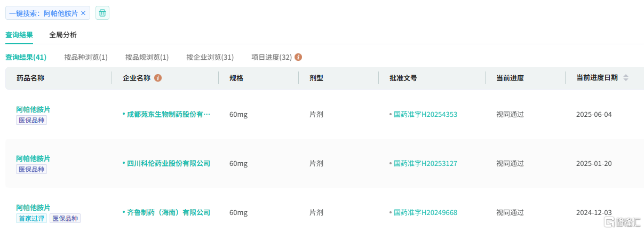Click 片剂 in the 齐鲁制药 row

316,212
